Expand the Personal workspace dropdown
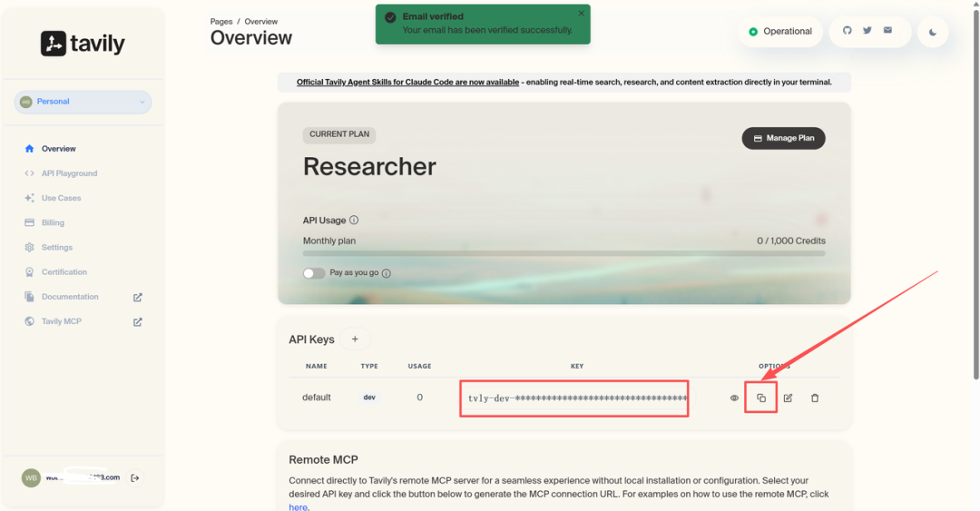This screenshot has height=511, width=980. pyautogui.click(x=83, y=102)
